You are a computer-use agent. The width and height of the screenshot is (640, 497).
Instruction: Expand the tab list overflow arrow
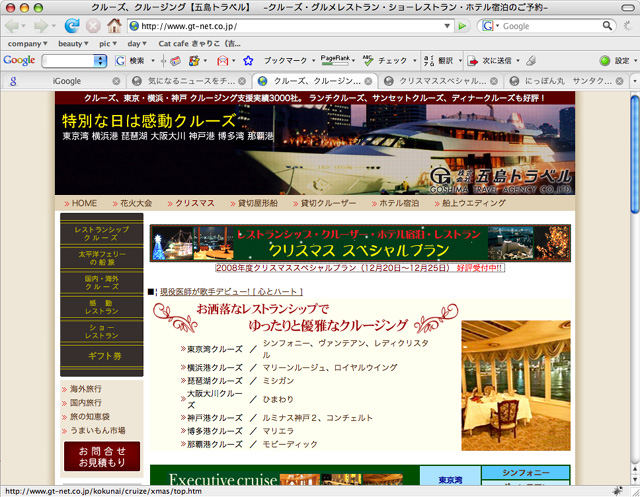point(635,81)
